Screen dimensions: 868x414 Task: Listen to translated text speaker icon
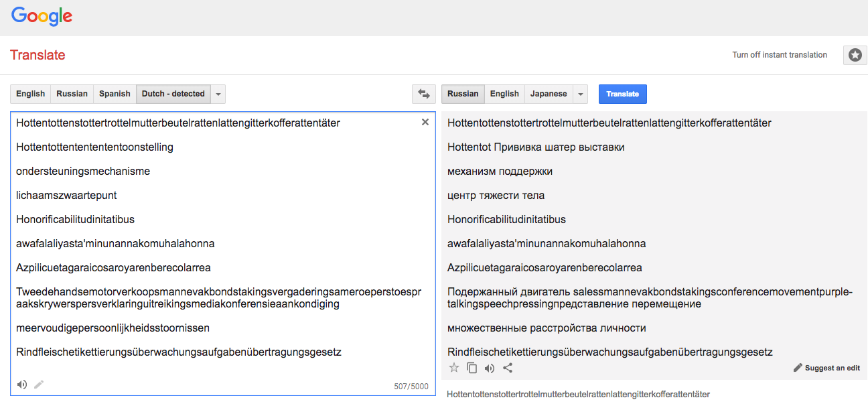(490, 368)
